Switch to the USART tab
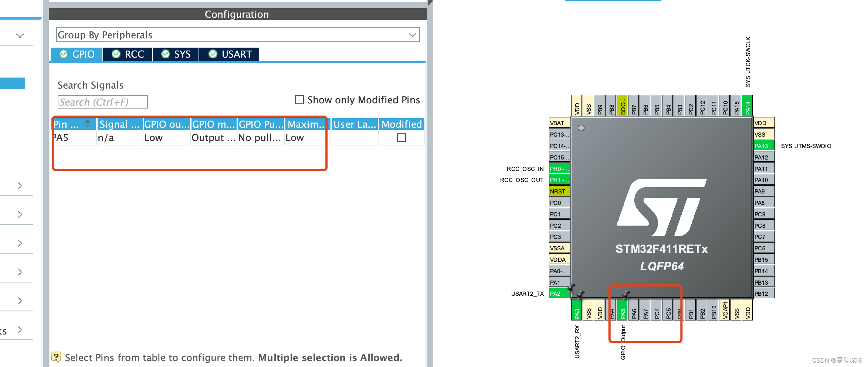Viewport: 868px width, 367px height. click(x=229, y=54)
